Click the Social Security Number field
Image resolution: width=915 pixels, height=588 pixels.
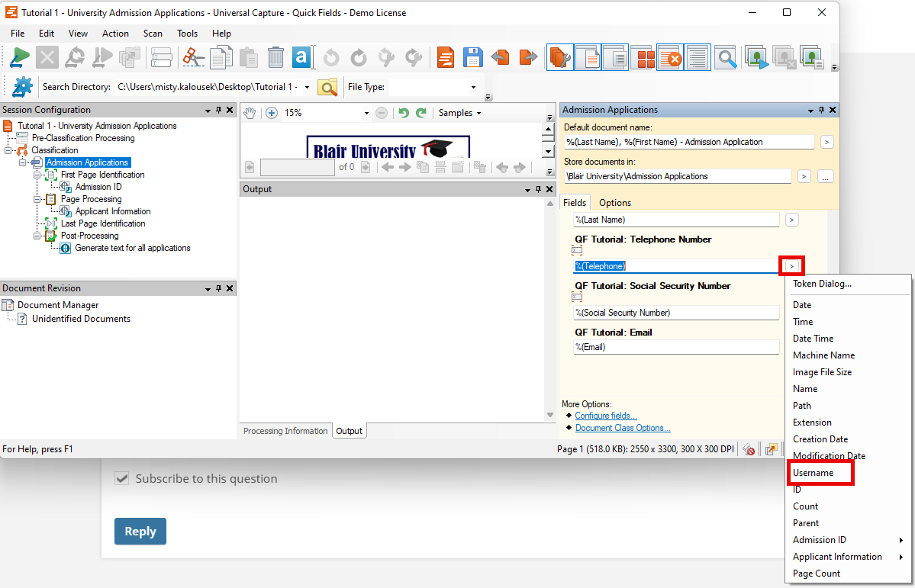676,313
